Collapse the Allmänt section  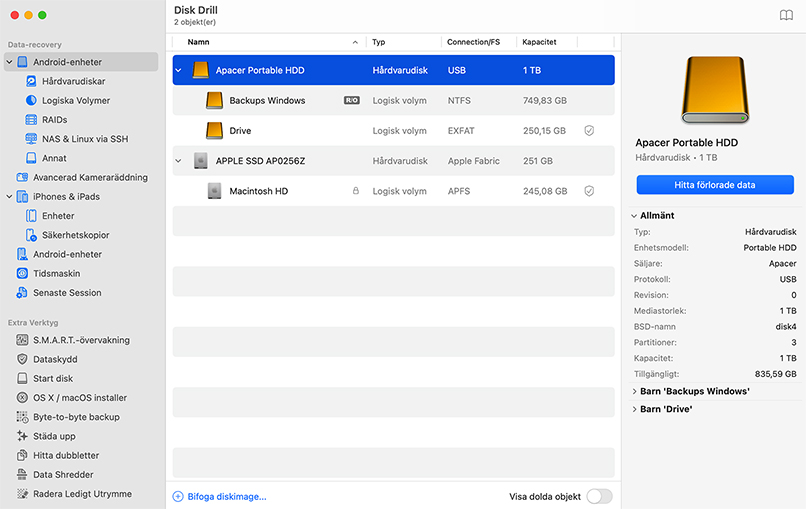[x=634, y=216]
